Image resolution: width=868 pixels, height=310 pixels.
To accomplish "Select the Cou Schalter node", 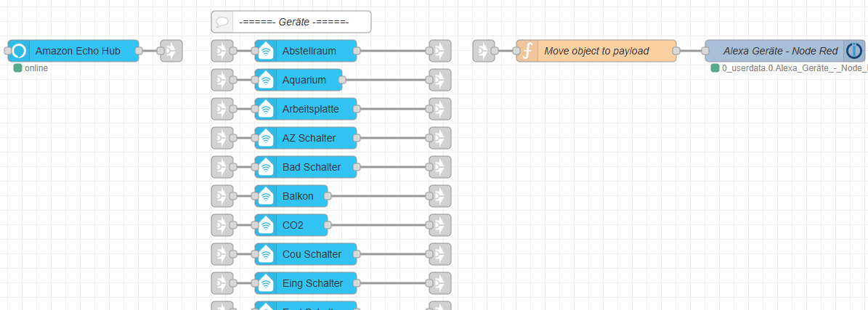I will click(x=306, y=254).
